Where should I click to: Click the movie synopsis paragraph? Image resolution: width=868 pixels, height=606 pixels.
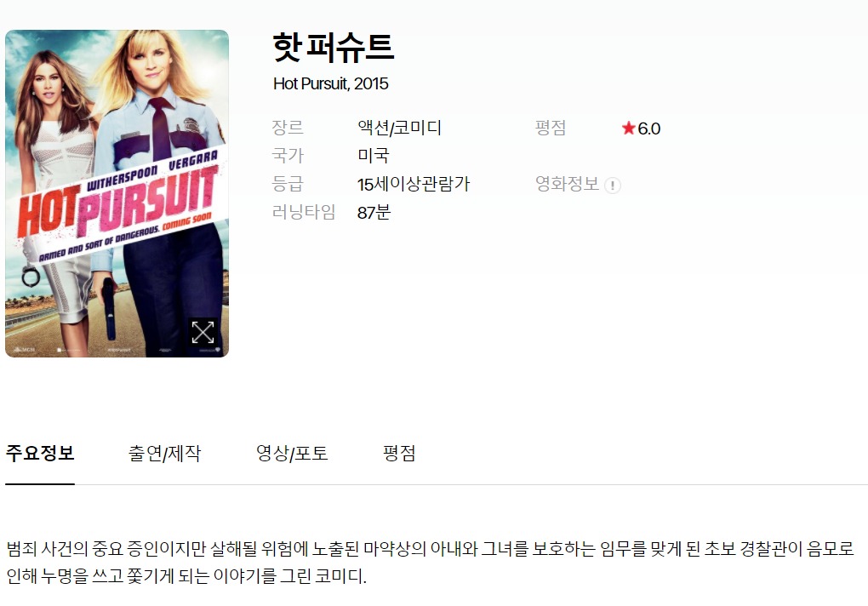point(430,563)
